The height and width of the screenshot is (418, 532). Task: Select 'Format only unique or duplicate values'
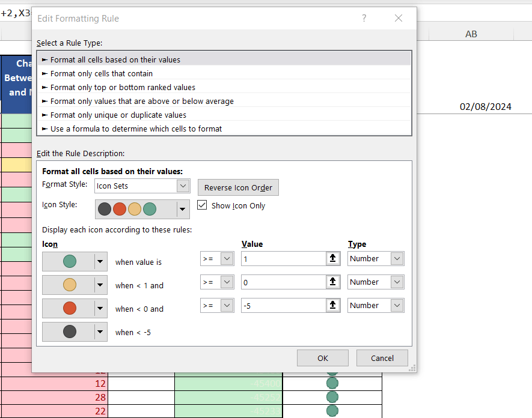click(224, 115)
